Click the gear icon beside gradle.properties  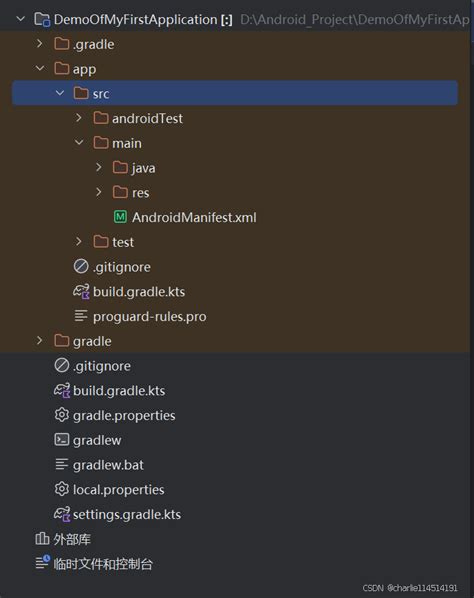[61, 415]
